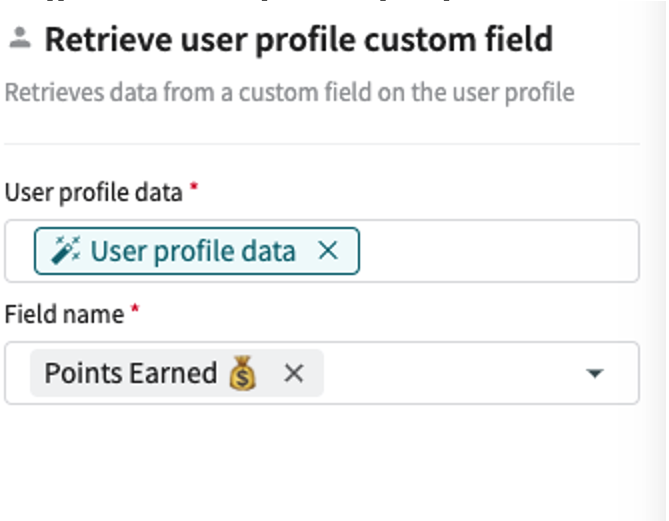Click the money bag emoji icon
Viewport: 669px width, 521px height.
pos(242,373)
